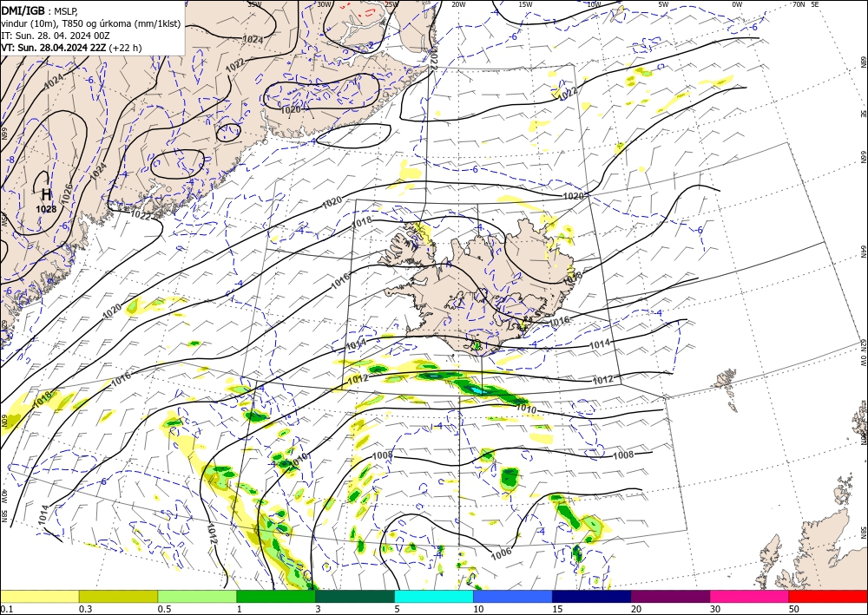Click the '20W' longitude label
868x615 pixels.
(457, 4)
